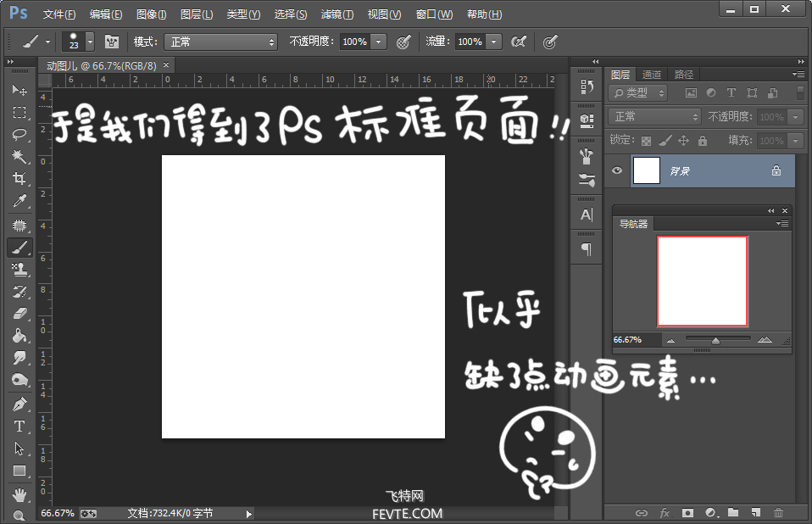Select the Crop tool
This screenshot has width=812, height=524.
(x=19, y=179)
